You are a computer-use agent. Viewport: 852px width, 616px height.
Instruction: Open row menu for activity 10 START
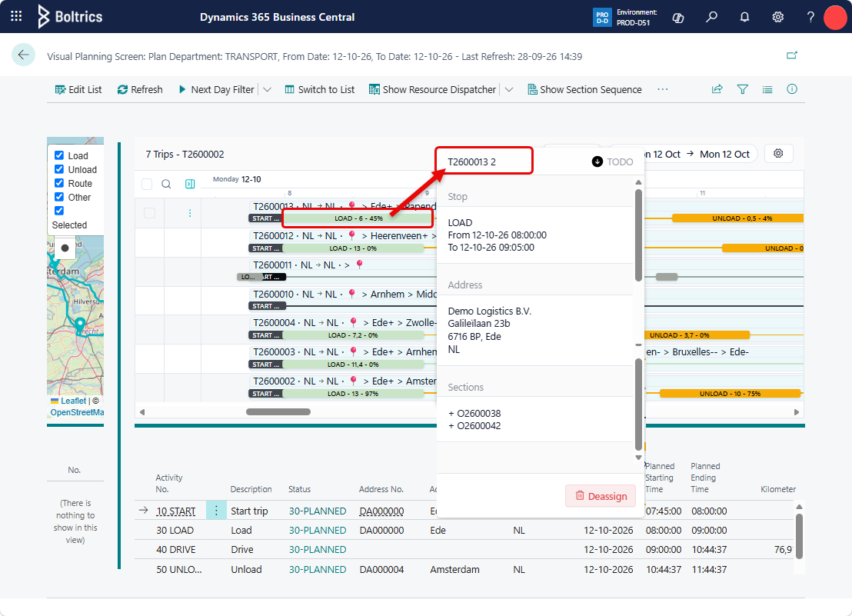coord(216,511)
